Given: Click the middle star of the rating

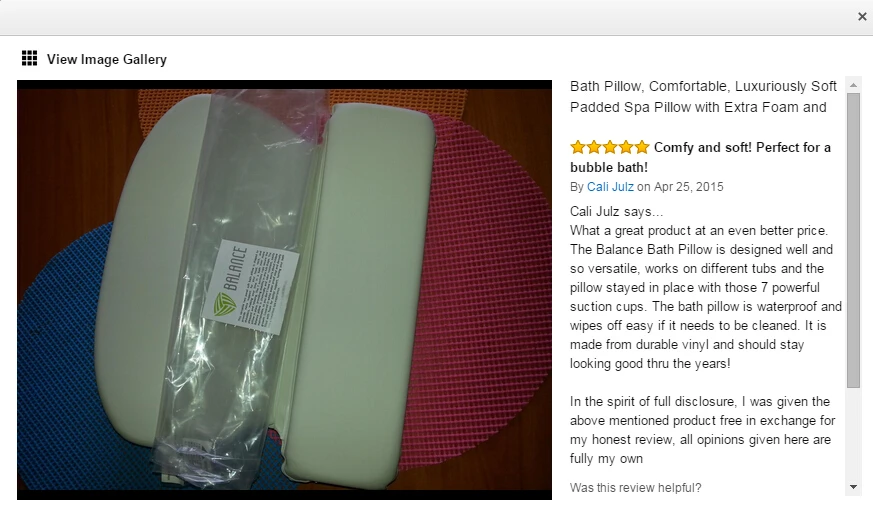Looking at the screenshot, I should tap(610, 147).
